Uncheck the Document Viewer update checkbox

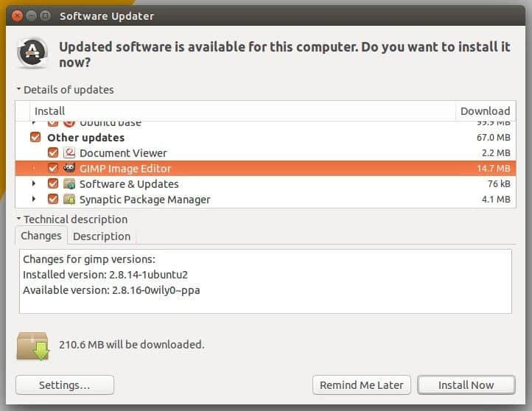pos(53,153)
